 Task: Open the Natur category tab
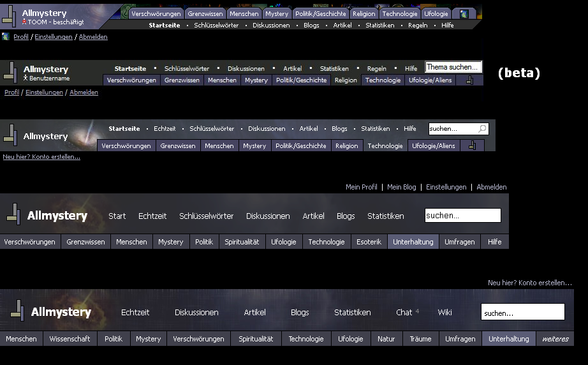386,339
